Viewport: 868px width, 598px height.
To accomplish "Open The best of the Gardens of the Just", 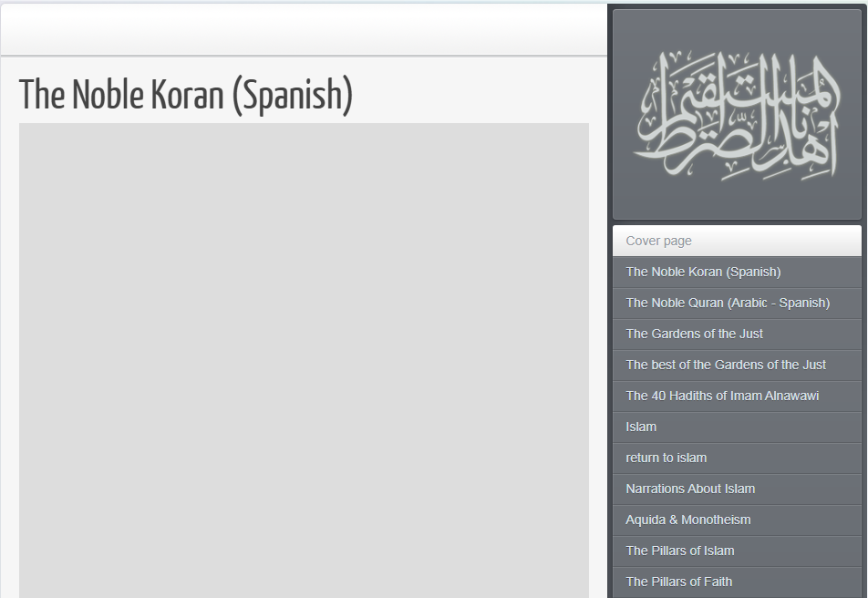I will (726, 365).
